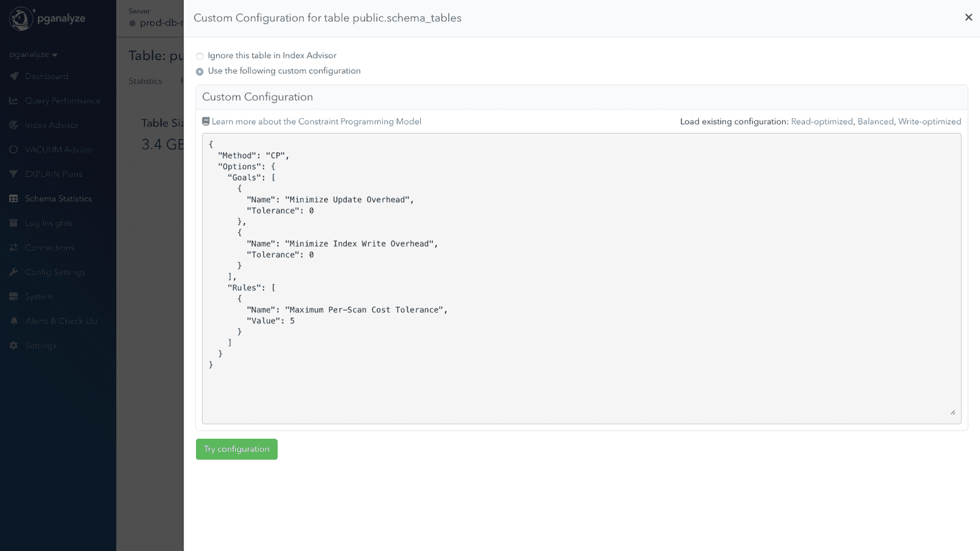Select Use the following custom configuration

point(200,71)
